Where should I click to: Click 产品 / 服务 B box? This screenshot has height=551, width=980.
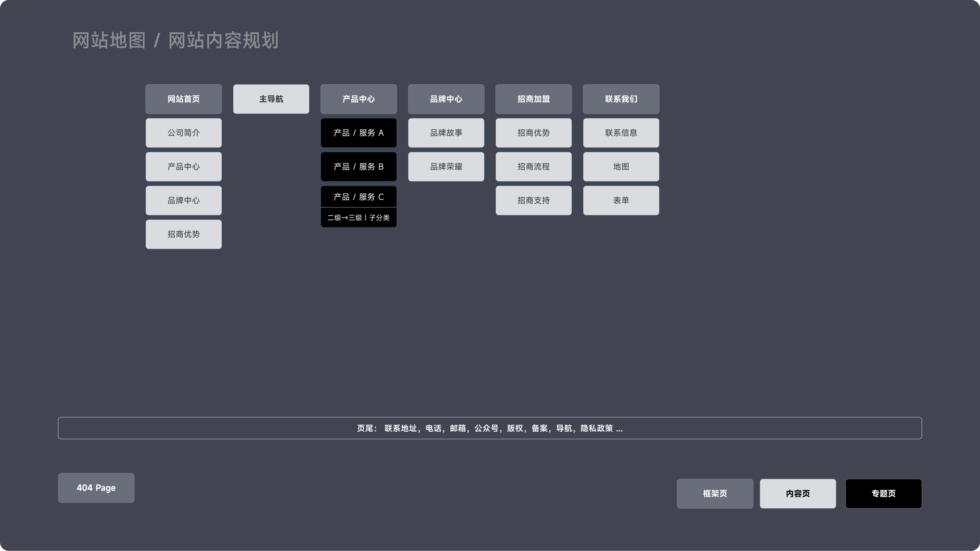click(x=359, y=167)
